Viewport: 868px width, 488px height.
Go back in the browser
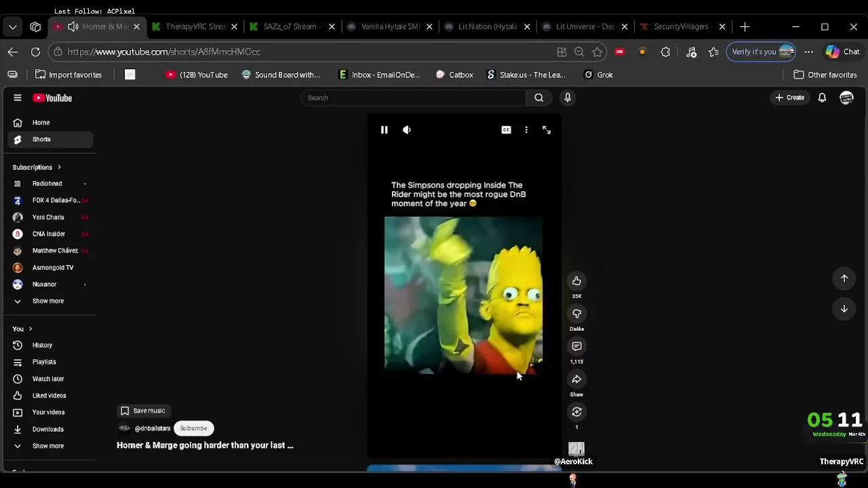13,52
